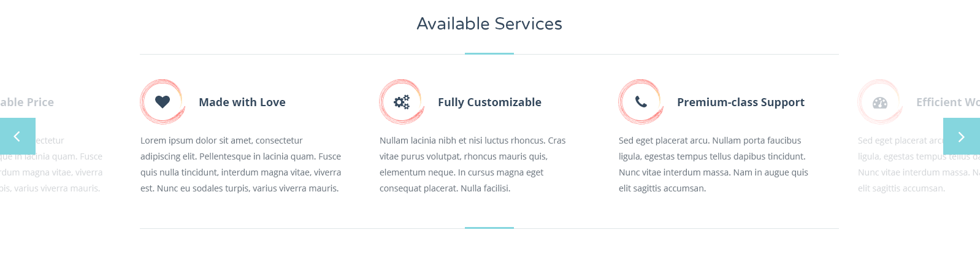Click the faded paragraph under Efficient heading
Viewport: 980px width, 262px height.
[919, 164]
